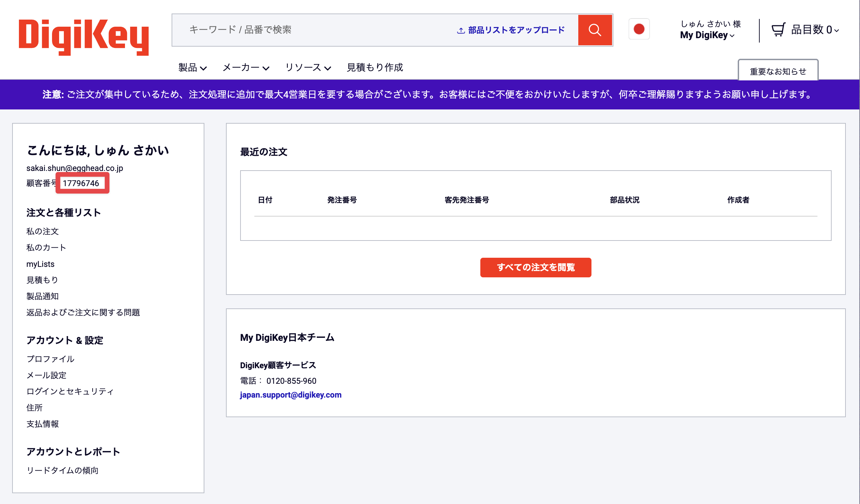Open the リソース resources menu
Viewport: 860px width, 504px height.
308,68
